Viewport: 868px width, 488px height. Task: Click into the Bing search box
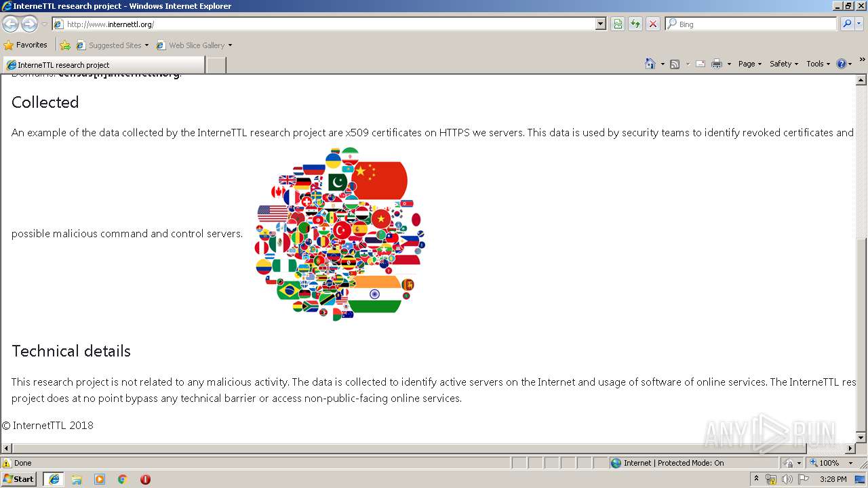click(751, 24)
